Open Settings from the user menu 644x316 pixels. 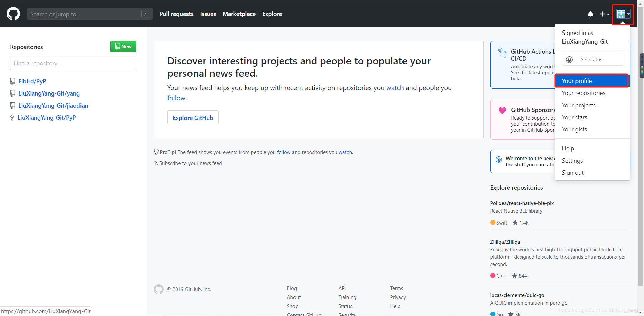(592, 161)
